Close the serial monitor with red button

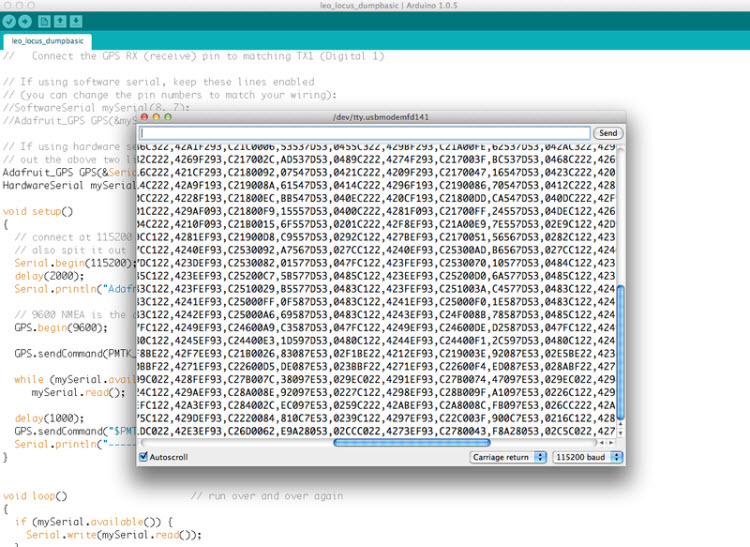click(144, 117)
